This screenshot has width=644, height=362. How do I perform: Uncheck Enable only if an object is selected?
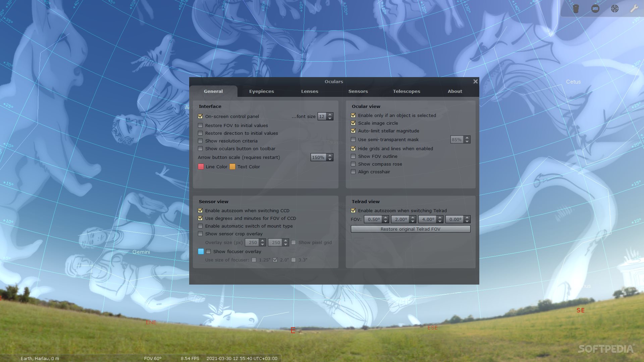tap(353, 115)
